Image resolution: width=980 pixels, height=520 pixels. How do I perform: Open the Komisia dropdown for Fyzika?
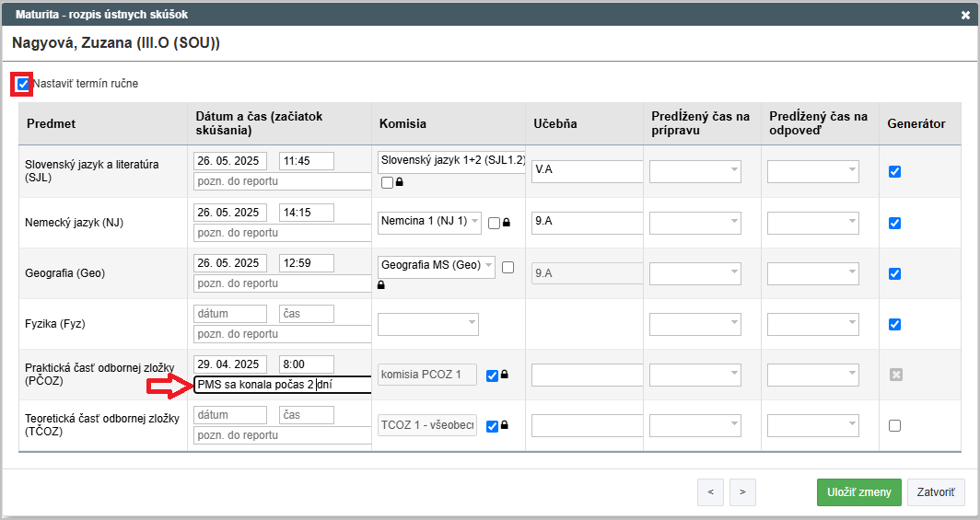427,324
